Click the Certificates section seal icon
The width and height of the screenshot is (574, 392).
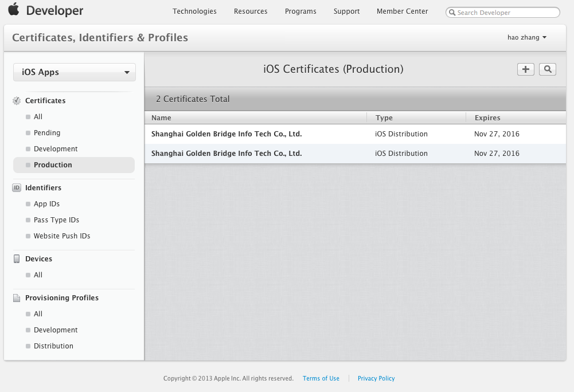coord(17,101)
